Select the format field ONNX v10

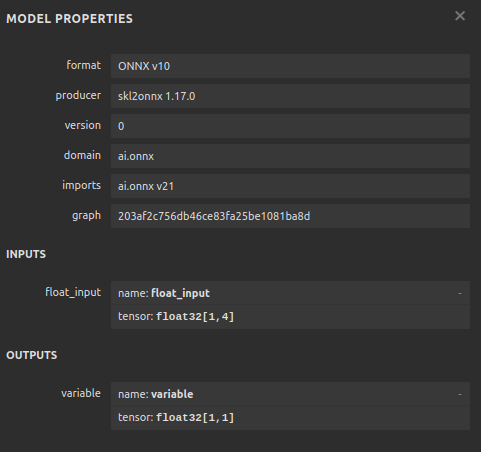point(290,66)
